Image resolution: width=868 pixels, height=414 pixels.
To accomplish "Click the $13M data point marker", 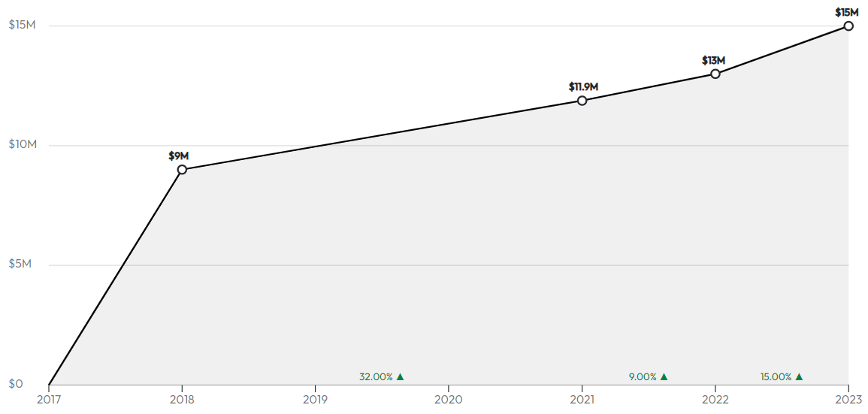I will pyautogui.click(x=715, y=74).
